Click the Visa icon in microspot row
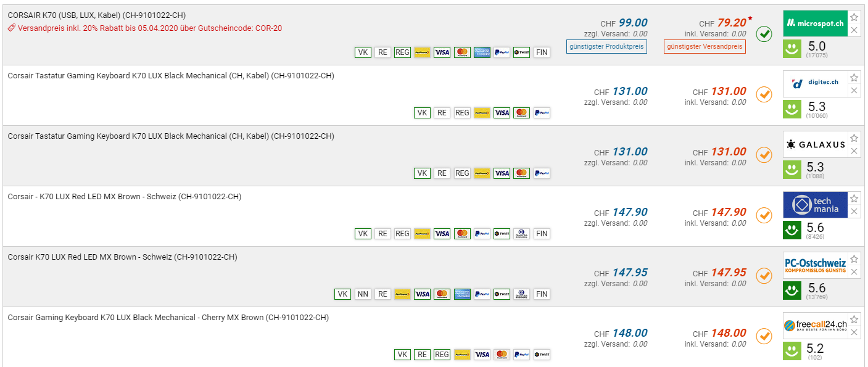 click(442, 52)
